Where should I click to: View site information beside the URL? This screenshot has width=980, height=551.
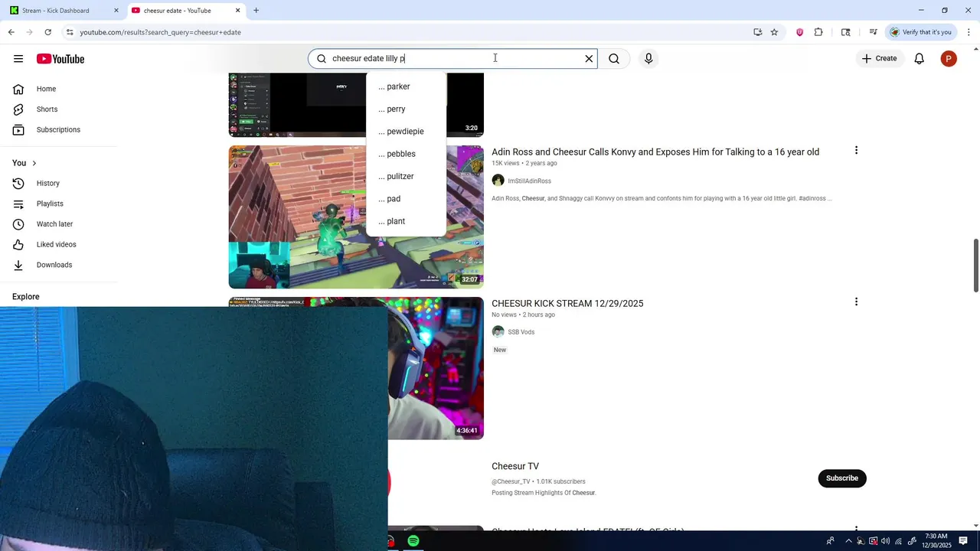point(70,32)
